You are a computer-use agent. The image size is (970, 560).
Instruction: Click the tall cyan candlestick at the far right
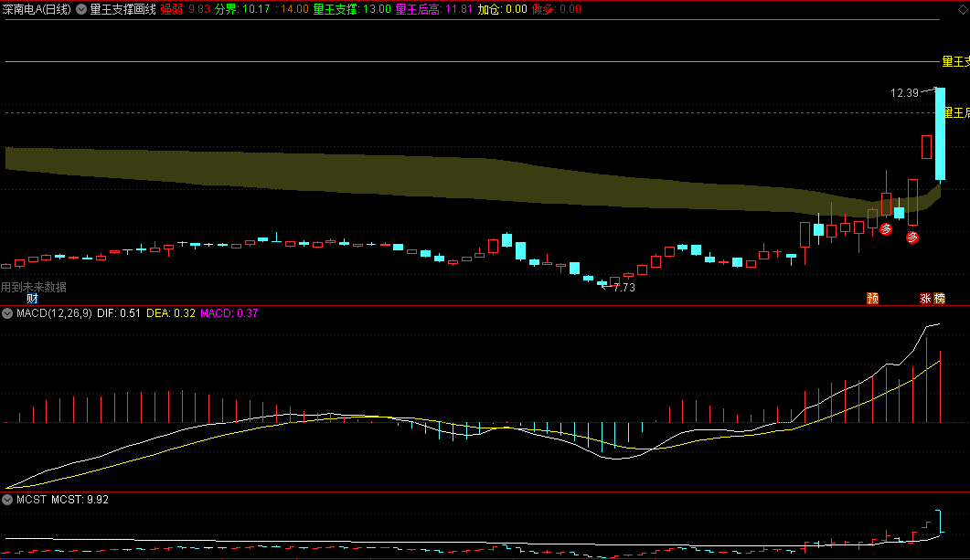pos(940,134)
